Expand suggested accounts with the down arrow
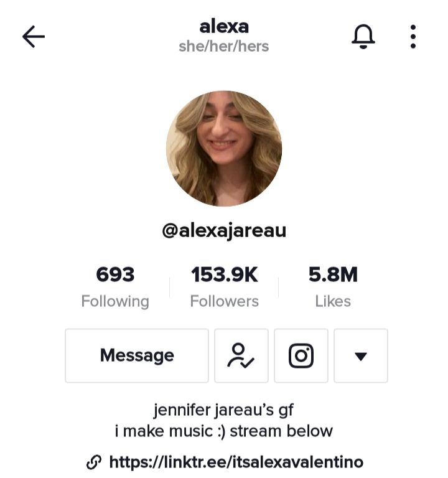This screenshot has width=448, height=478. 361,355
